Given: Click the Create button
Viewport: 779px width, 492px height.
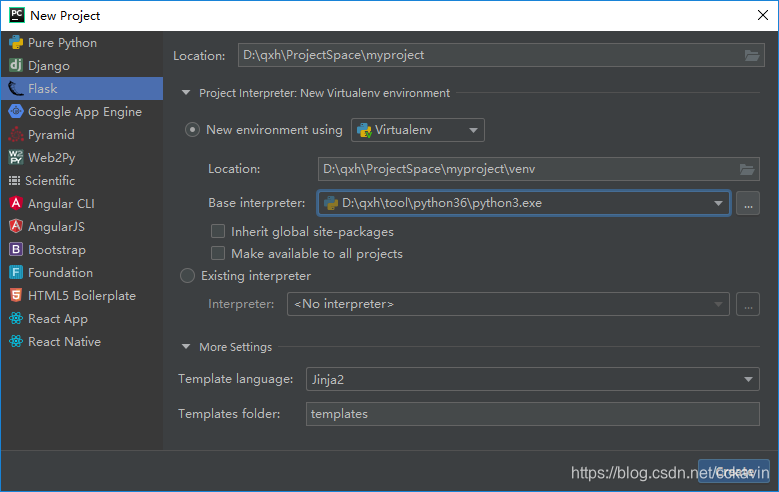Looking at the screenshot, I should [734, 471].
